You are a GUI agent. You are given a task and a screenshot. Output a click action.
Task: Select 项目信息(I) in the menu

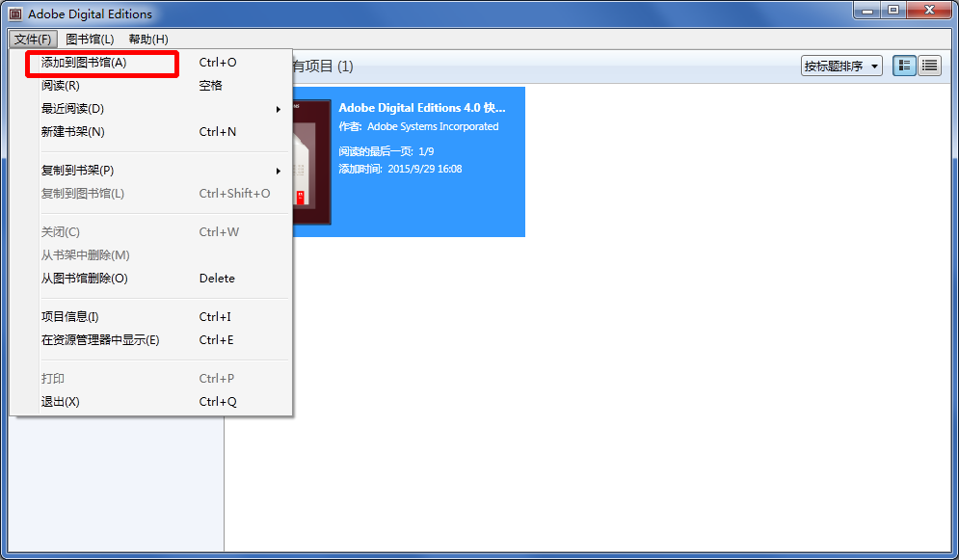[x=151, y=317]
